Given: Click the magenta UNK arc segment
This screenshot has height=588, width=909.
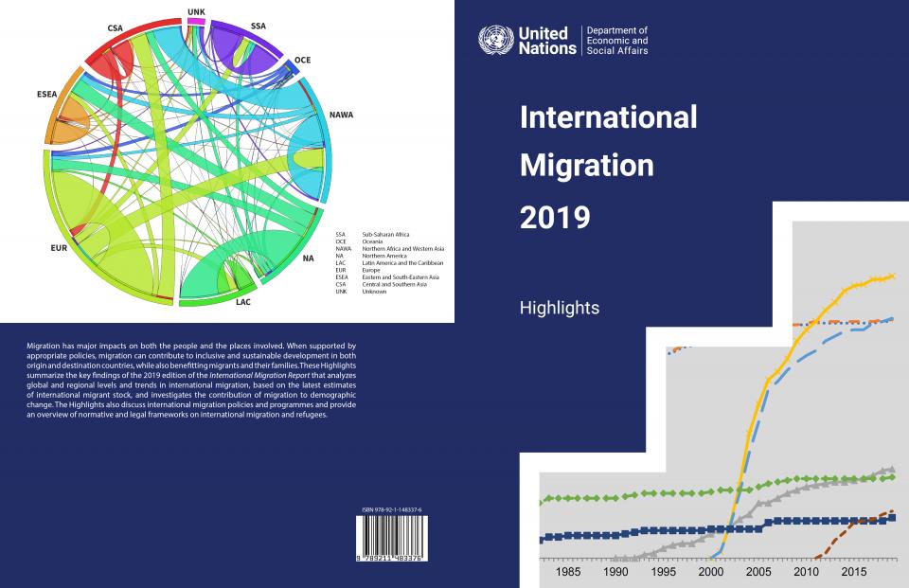Looking at the screenshot, I should coord(196,22).
